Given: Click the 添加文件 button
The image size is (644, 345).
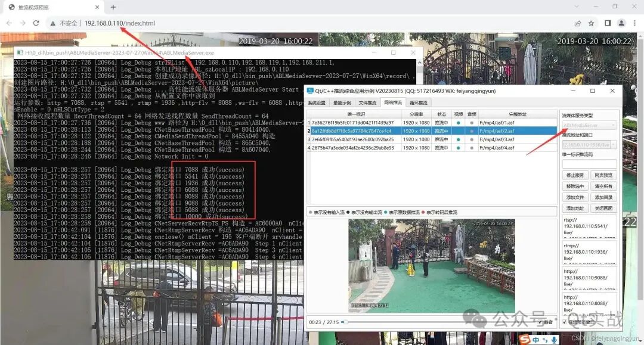Looking at the screenshot, I should click(575, 197).
